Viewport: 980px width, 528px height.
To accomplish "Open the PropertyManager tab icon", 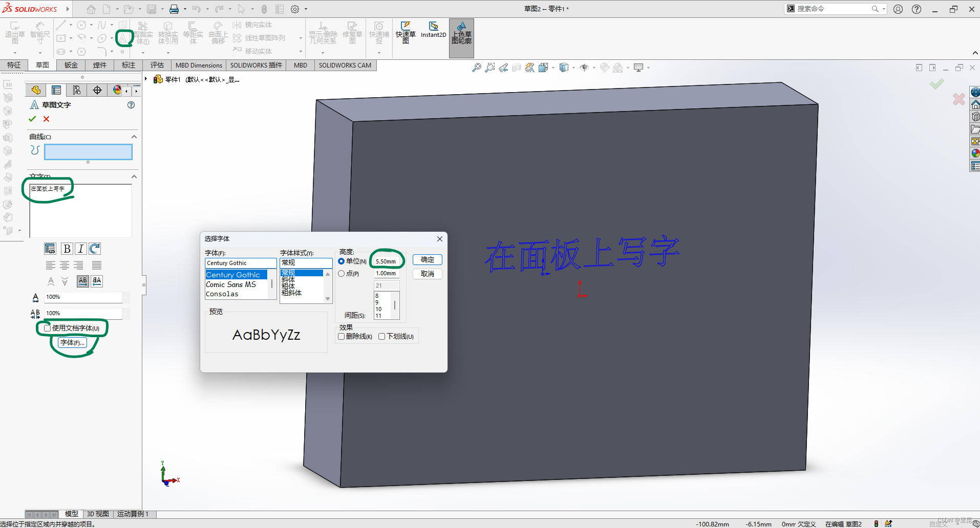I will coord(56,90).
